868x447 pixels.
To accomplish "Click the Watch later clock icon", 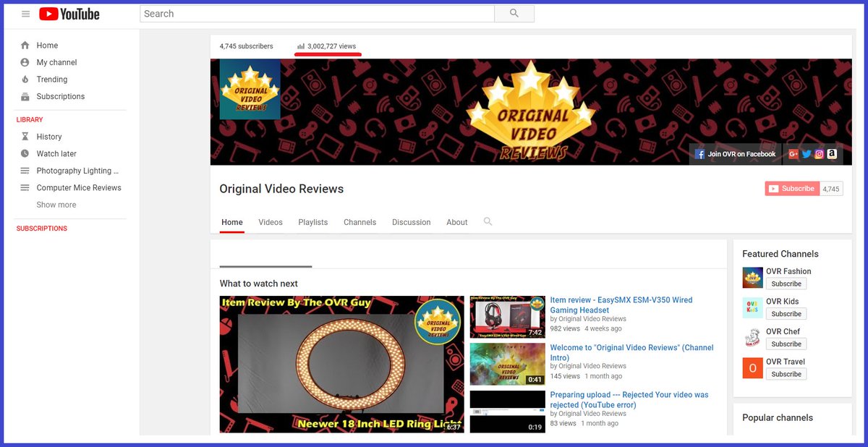I will pyautogui.click(x=25, y=153).
